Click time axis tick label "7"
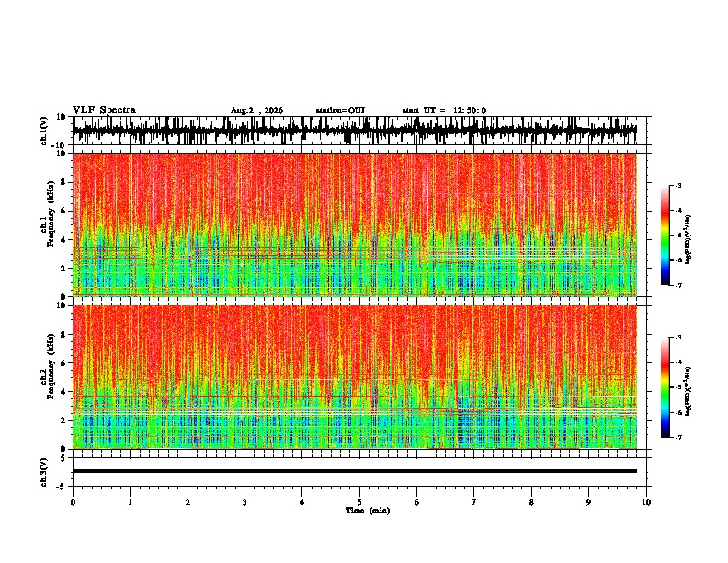This screenshot has width=728, height=563. coord(474,502)
